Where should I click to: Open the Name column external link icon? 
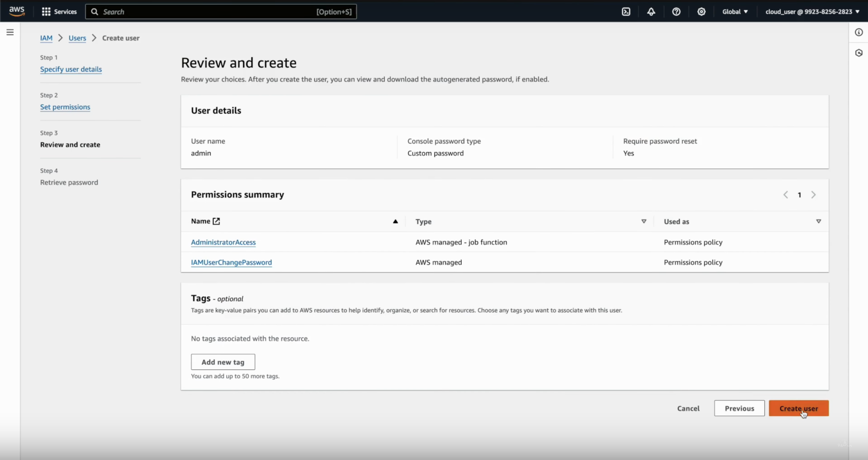coord(216,221)
